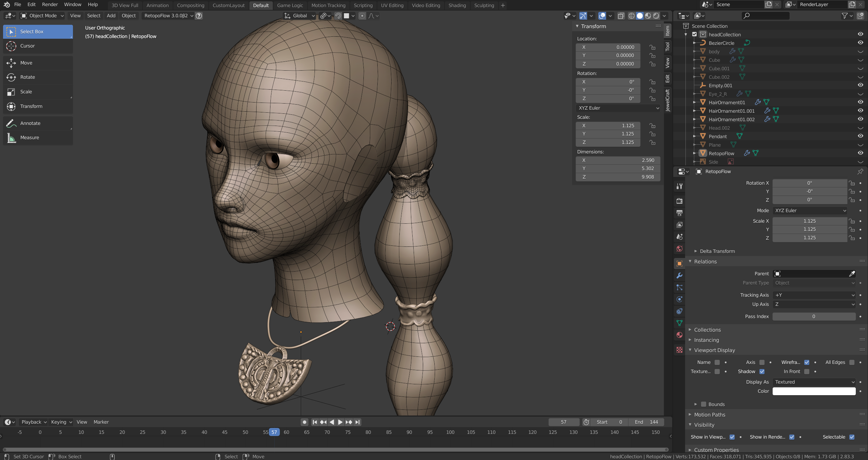
Task: Open the Object Data properties tab
Action: (679, 323)
